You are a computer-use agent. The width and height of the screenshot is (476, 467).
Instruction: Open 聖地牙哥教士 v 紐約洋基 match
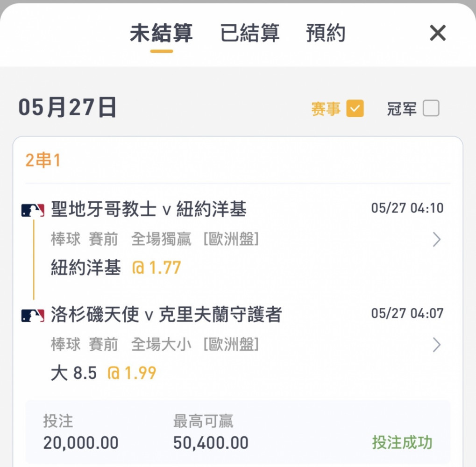click(x=149, y=209)
